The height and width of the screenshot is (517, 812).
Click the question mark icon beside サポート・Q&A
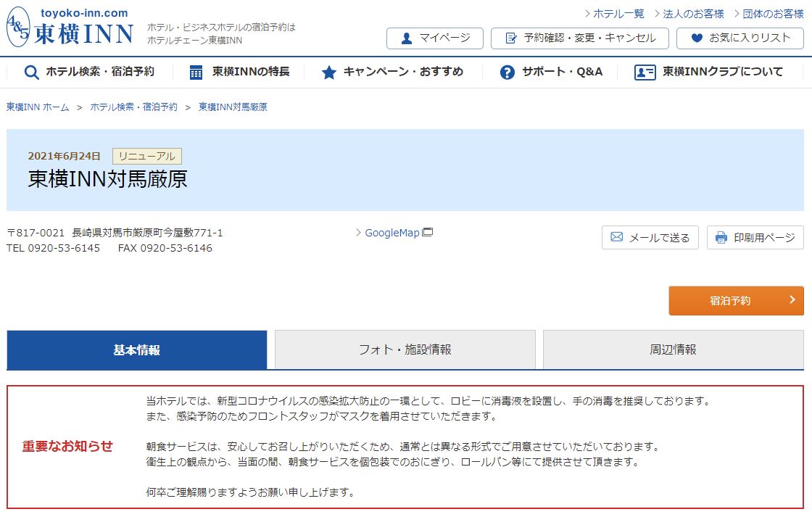[507, 72]
